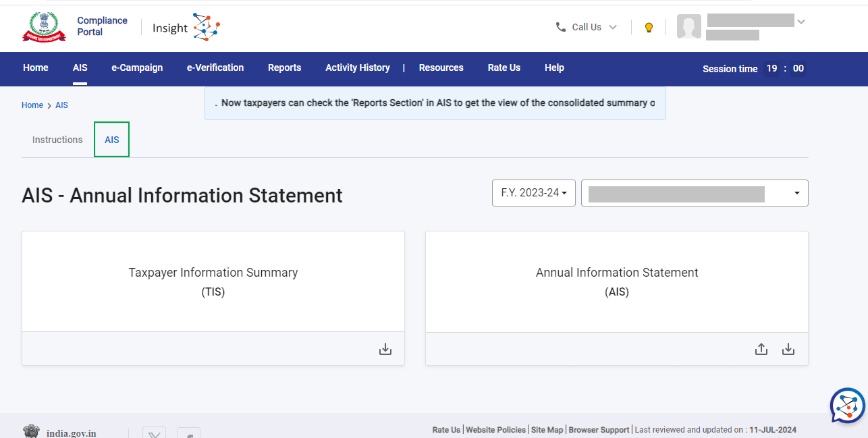Click Home in the breadcrumb
The height and width of the screenshot is (438, 868).
(32, 105)
